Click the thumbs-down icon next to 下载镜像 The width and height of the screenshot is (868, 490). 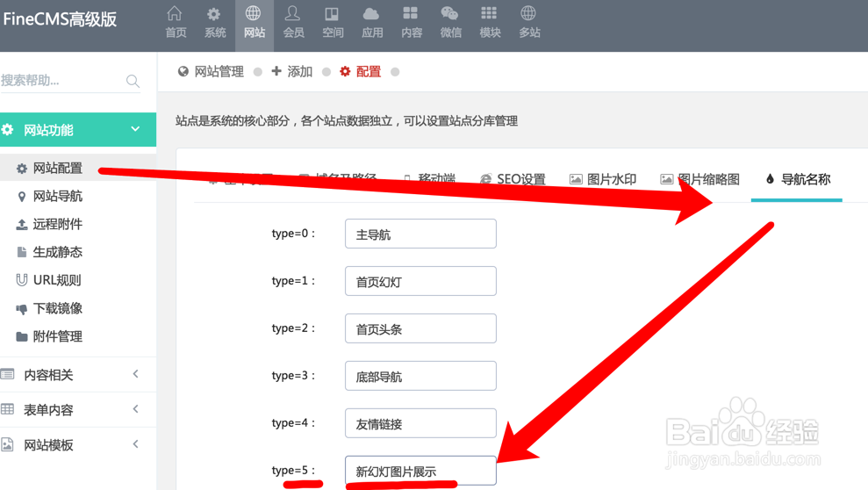coord(22,309)
